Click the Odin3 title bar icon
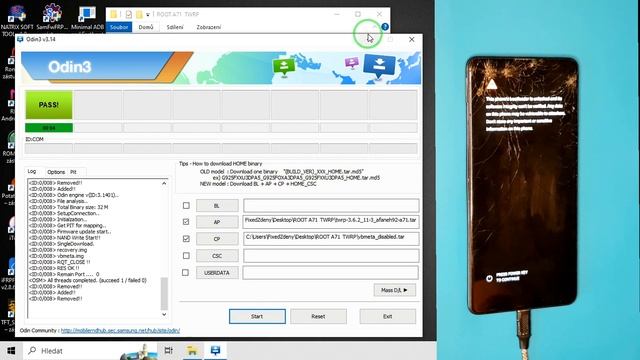The height and width of the screenshot is (360, 640). pyautogui.click(x=20, y=39)
